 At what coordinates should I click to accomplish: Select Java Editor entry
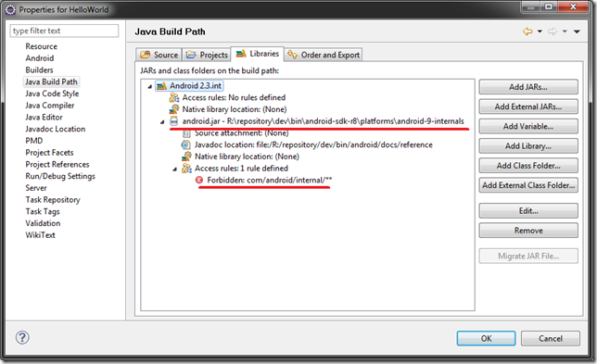pyautogui.click(x=44, y=117)
